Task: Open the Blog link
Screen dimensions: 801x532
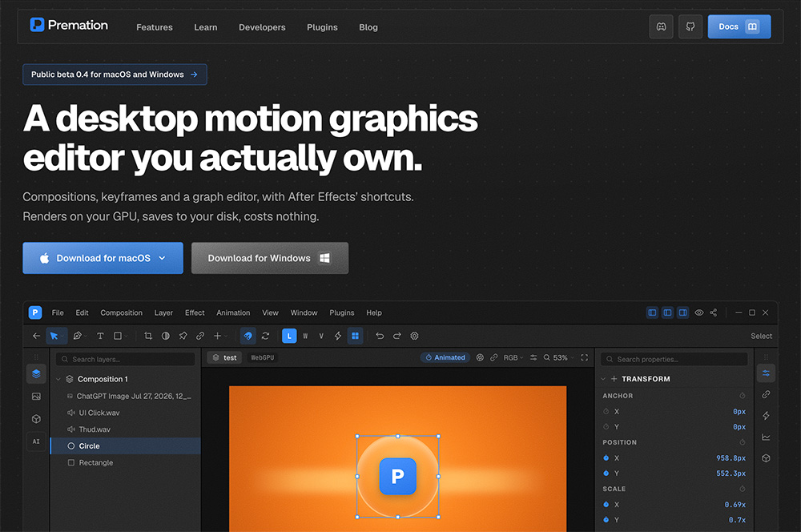Action: 368,27
